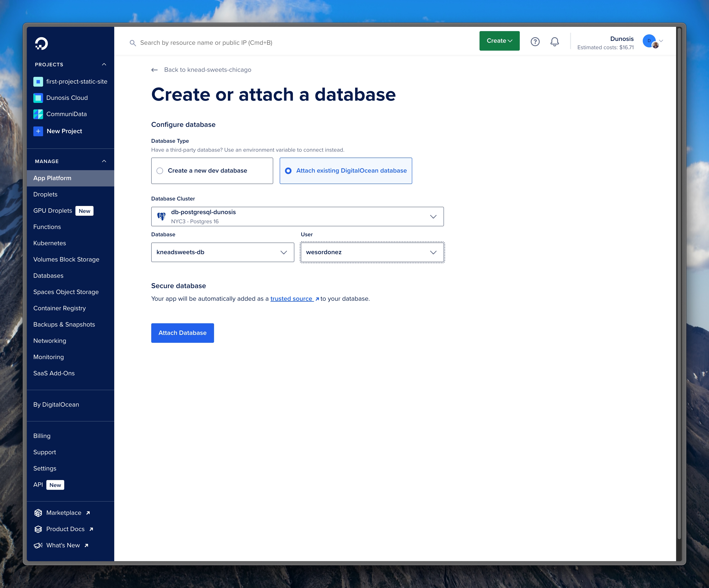The width and height of the screenshot is (709, 588).
Task: Click the first-project-static-site project icon
Action: [x=38, y=81]
